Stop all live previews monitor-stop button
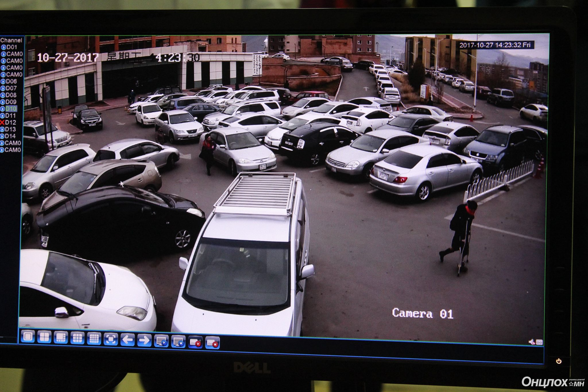This screenshot has height=392, width=588. coord(178,342)
